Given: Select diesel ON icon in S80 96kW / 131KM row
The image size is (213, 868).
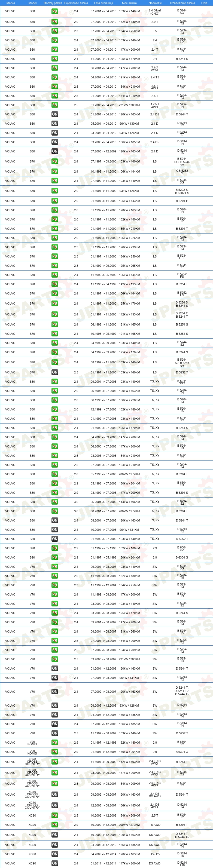Looking at the screenshot, I should [x=54, y=530].
